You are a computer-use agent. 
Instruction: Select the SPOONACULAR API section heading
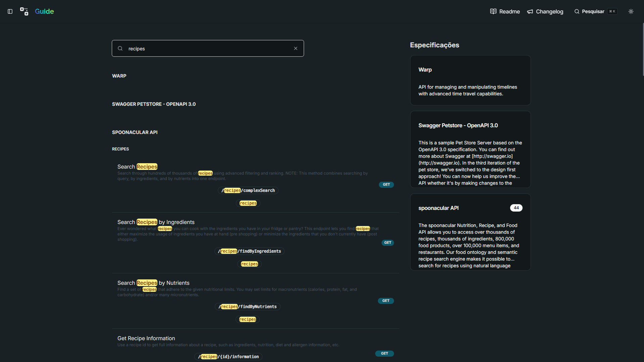pyautogui.click(x=135, y=132)
